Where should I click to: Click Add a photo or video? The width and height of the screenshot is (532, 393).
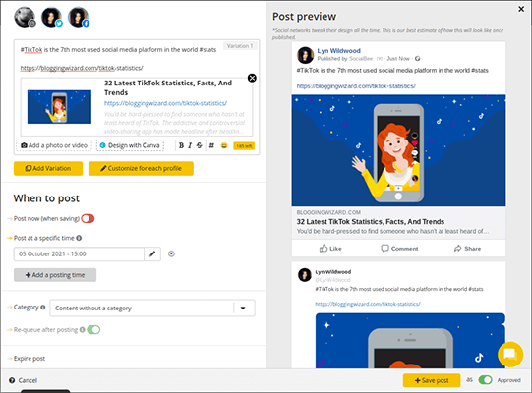click(x=54, y=145)
